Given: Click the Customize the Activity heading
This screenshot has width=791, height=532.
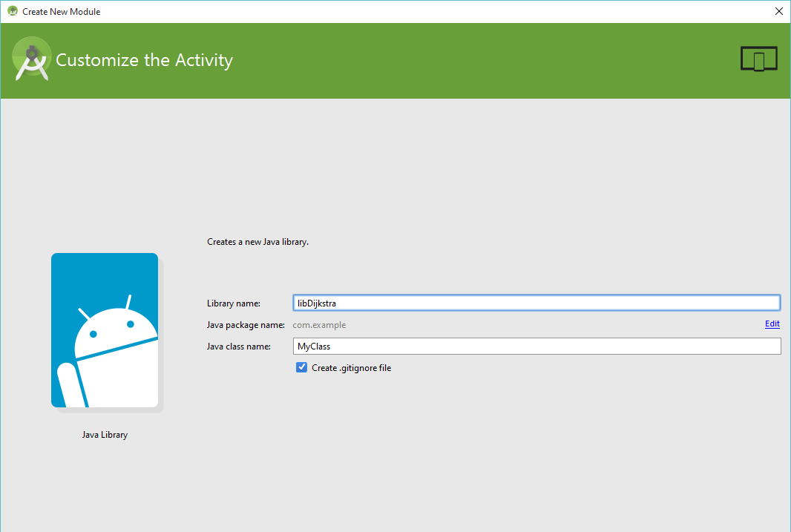Looking at the screenshot, I should [145, 60].
